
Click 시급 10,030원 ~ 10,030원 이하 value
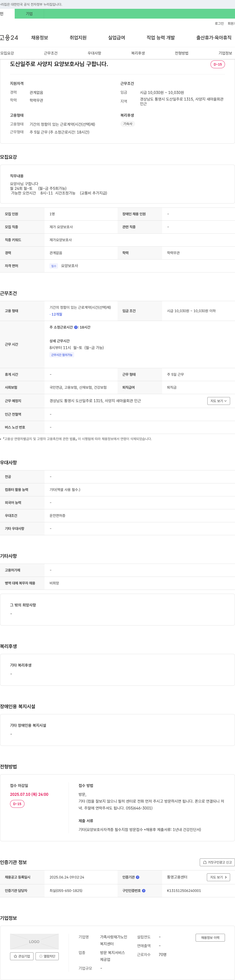[191, 311]
